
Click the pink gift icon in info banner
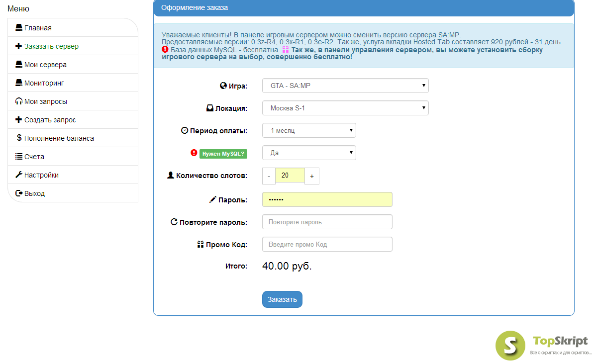(286, 49)
